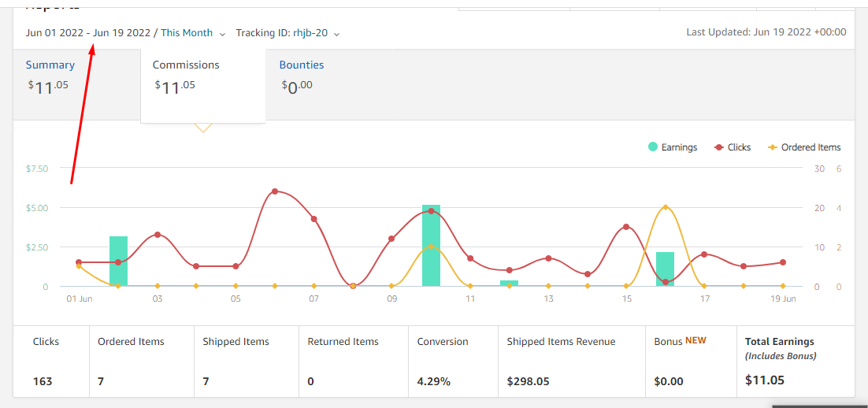Click the Bonus NEW summary cell
The image size is (868, 408).
click(691, 361)
